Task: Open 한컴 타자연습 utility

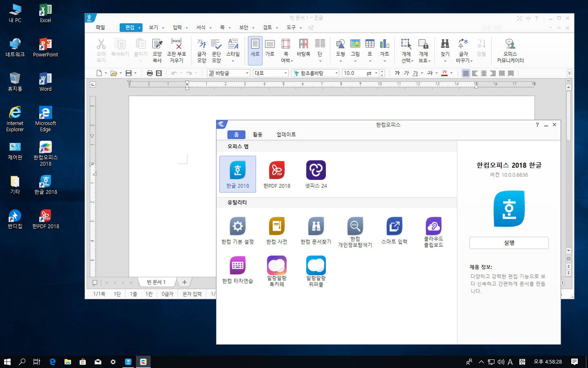Action: pos(238,270)
